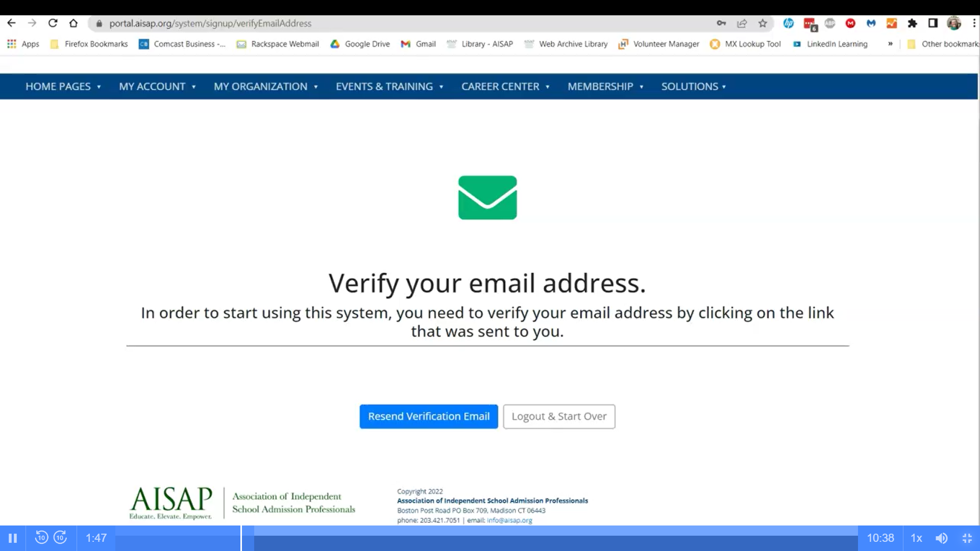Screen dimensions: 980x551
Task: Pause the video playback
Action: coord(13,538)
